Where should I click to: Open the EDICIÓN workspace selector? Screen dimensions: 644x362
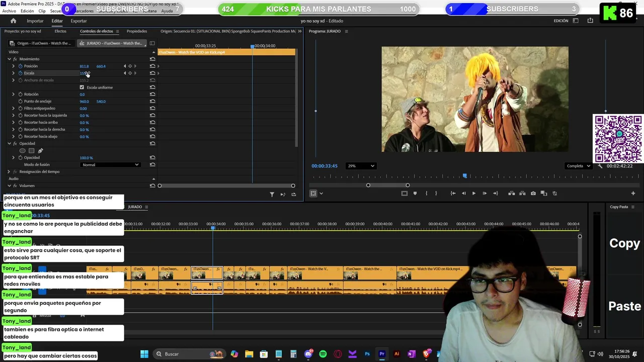[561, 21]
